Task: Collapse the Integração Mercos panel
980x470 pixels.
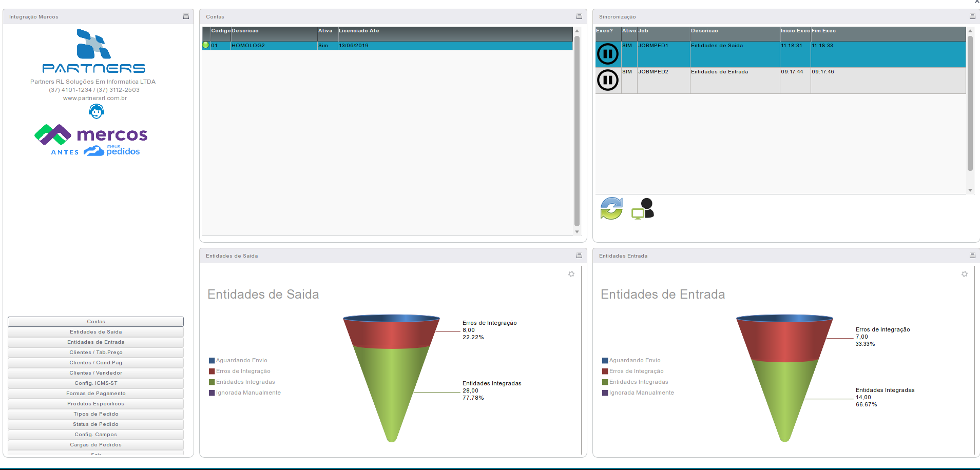Action: (186, 17)
